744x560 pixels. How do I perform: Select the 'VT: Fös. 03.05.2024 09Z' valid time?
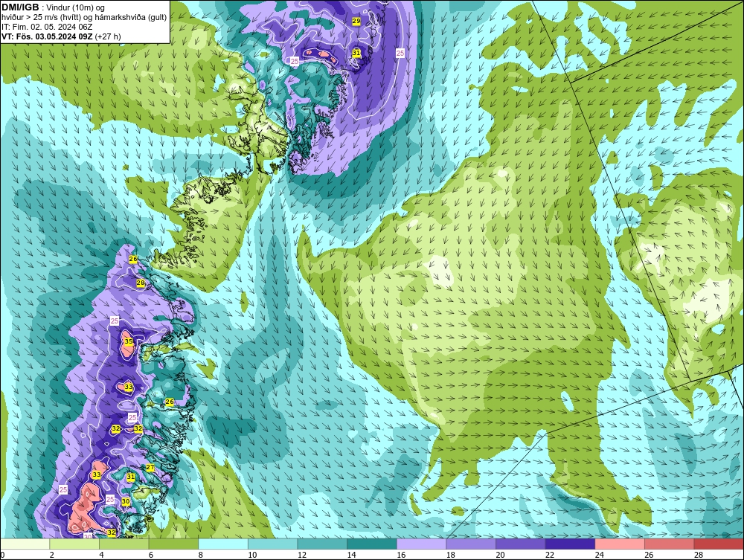(47, 36)
